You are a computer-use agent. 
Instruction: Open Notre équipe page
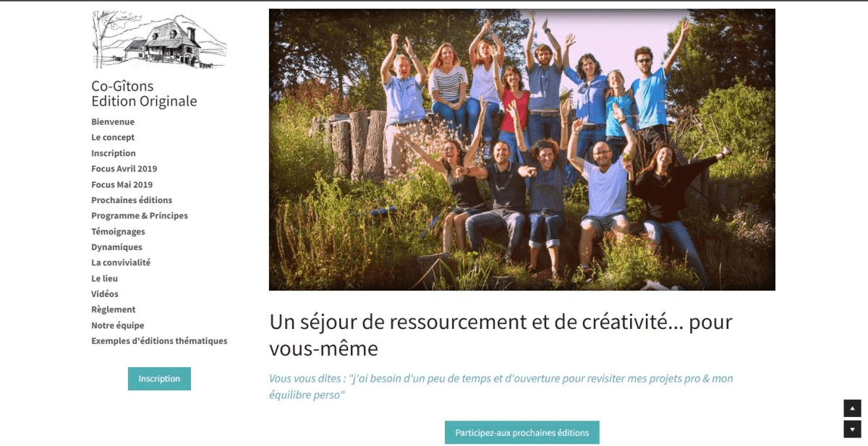pyautogui.click(x=118, y=325)
